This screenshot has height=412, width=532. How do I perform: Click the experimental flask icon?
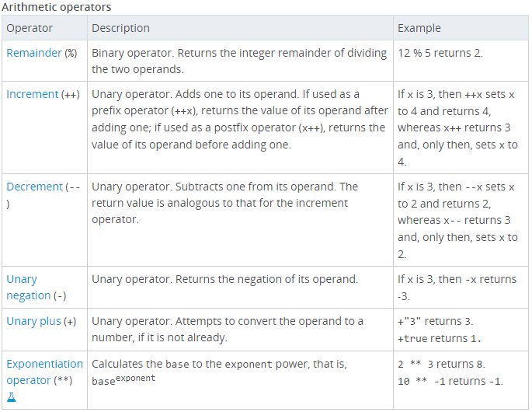tap(11, 398)
